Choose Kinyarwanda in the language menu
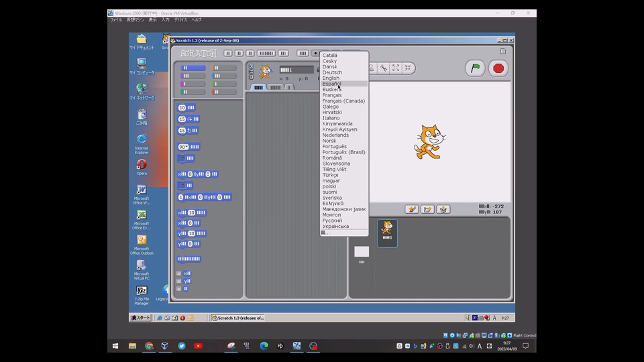644x362 pixels. pos(343,123)
